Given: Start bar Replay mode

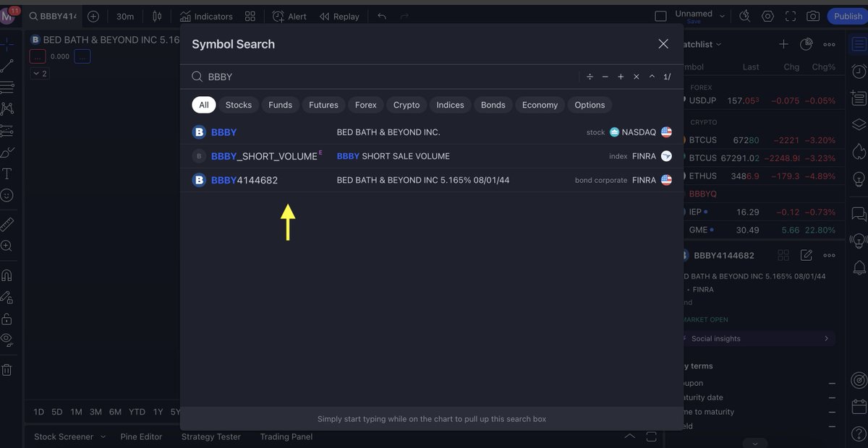Looking at the screenshot, I should pyautogui.click(x=339, y=16).
